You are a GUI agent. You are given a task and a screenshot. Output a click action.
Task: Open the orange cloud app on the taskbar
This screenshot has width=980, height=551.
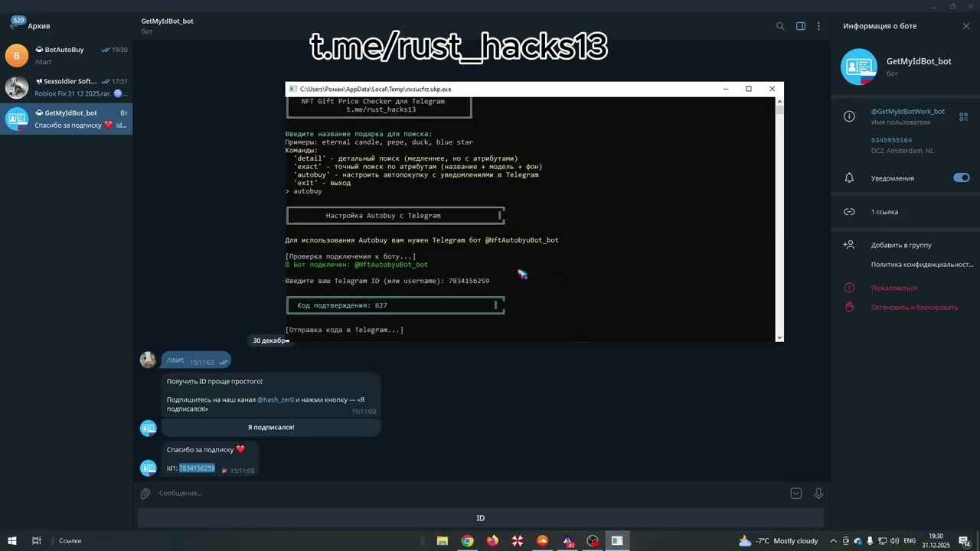coord(543,540)
